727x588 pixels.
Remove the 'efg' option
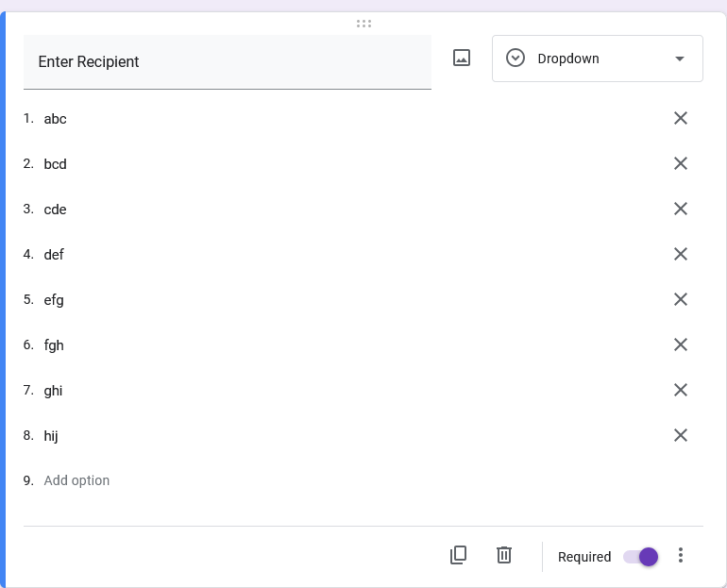[680, 299]
